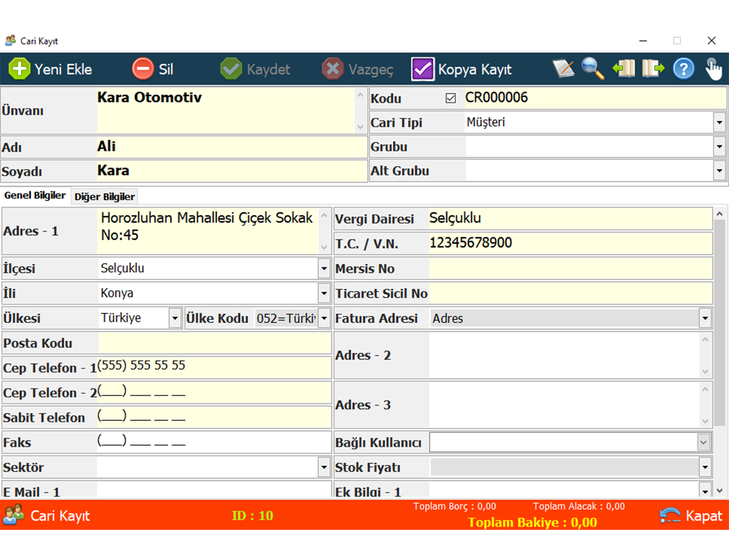Open the Stok Fiyatı dropdown
The height and width of the screenshot is (560, 729).
705,467
